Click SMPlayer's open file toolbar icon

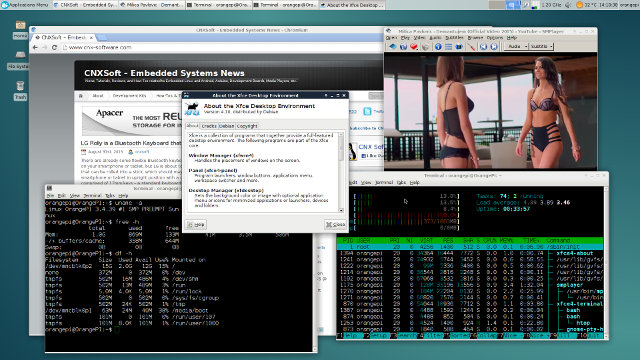click(x=392, y=47)
